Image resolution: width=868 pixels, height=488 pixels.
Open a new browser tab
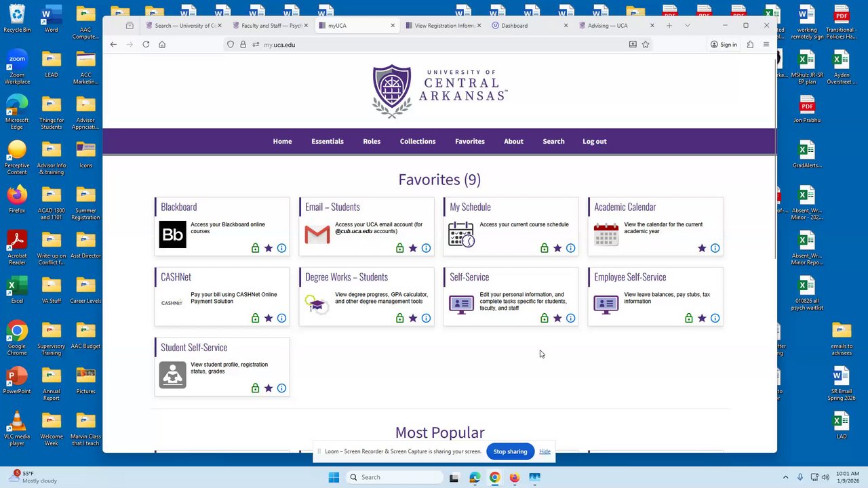coord(669,26)
